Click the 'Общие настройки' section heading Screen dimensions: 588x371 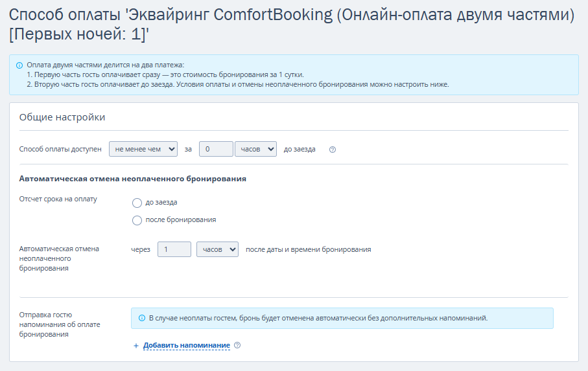click(x=62, y=117)
